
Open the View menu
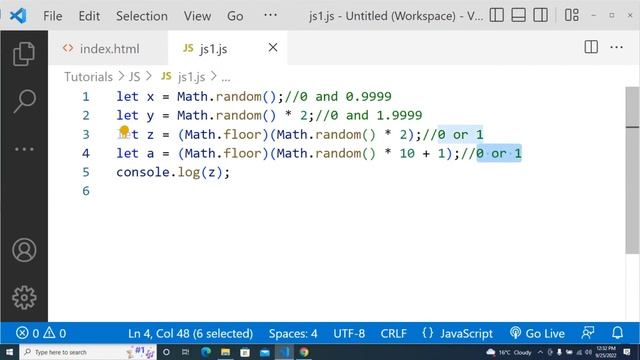(x=198, y=16)
